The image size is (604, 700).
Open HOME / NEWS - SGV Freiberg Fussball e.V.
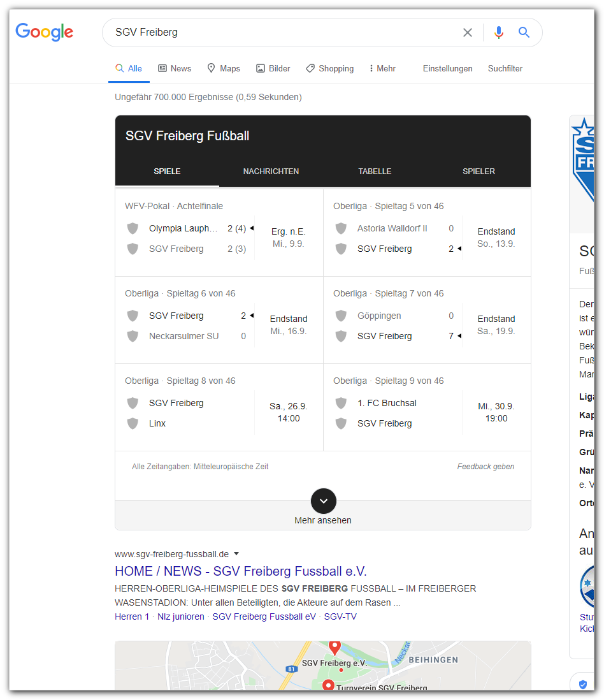coord(241,571)
